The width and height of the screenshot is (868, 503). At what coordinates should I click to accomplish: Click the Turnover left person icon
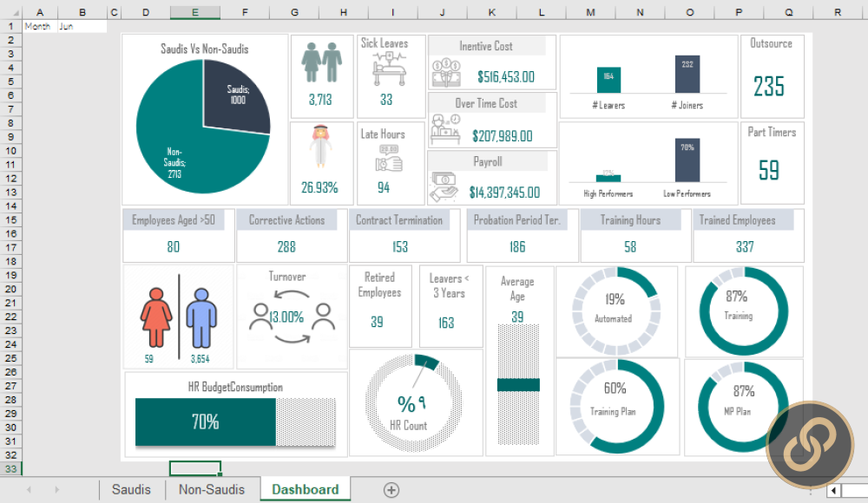(260, 317)
